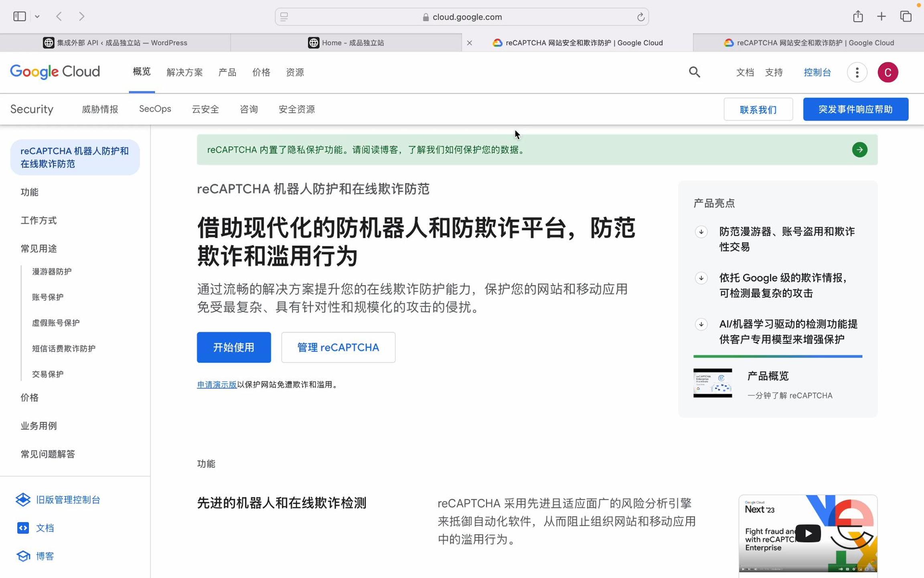Jump to 功能 in the sidebar
This screenshot has height=578, width=924.
point(30,192)
